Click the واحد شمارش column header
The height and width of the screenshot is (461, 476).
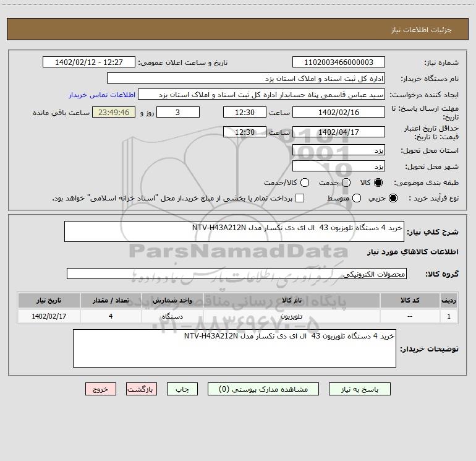[172, 300]
